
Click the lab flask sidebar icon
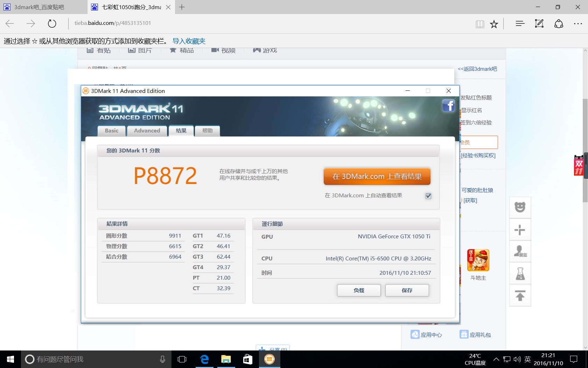(x=520, y=273)
